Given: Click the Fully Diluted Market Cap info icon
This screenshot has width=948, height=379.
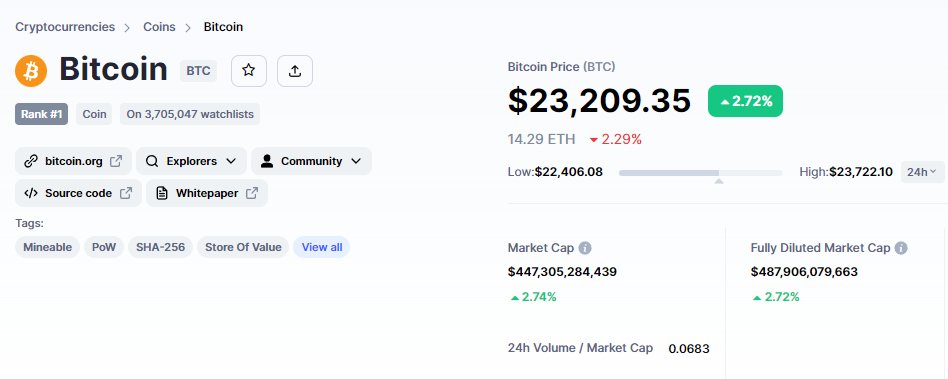Looking at the screenshot, I should coord(901,248).
